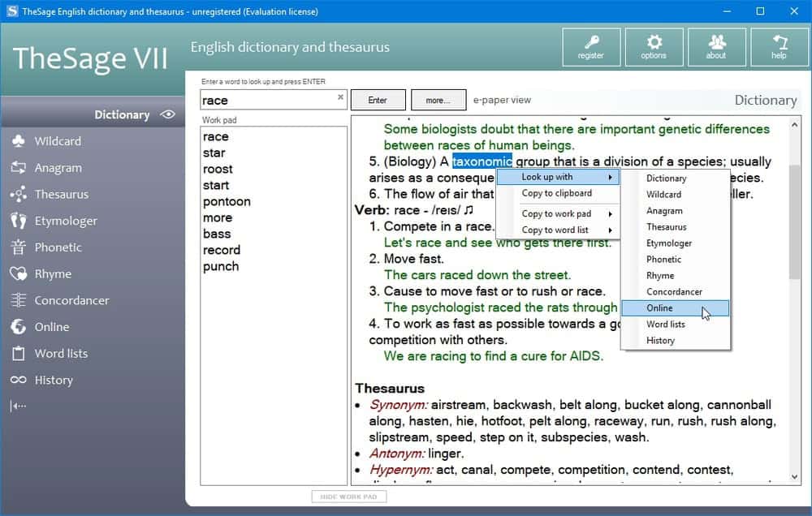Click the Anagram arrows icon in sidebar
812x516 pixels.
click(18, 167)
